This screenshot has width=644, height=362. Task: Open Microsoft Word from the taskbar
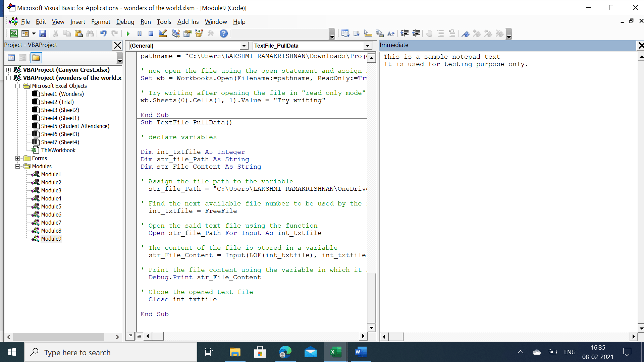click(361, 352)
